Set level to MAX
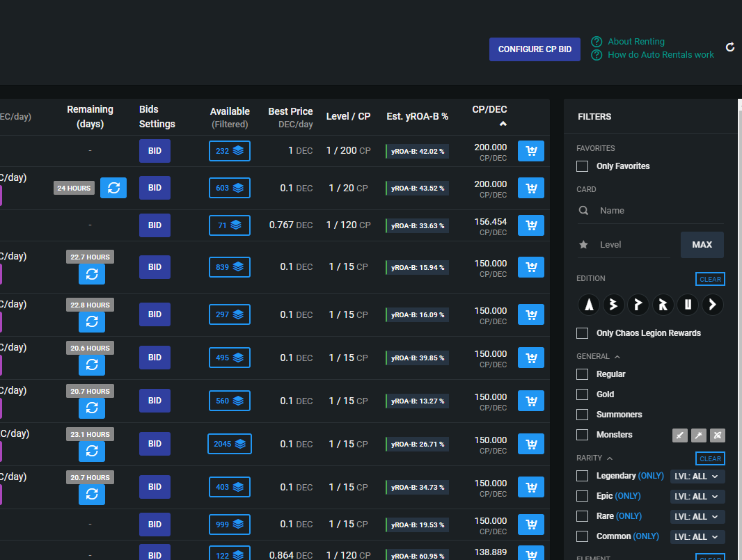This screenshot has width=742, height=560. click(x=702, y=245)
